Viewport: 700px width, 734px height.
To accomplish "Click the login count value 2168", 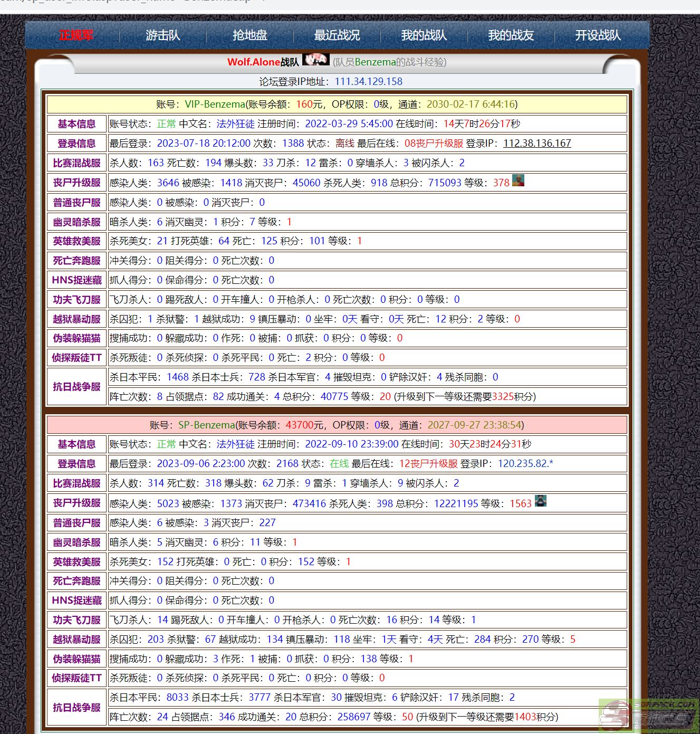I will (287, 463).
